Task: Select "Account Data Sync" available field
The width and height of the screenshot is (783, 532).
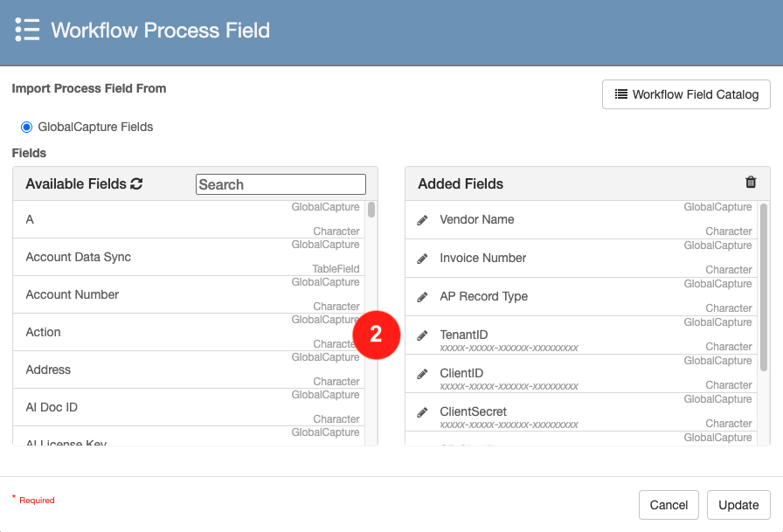Action: click(189, 257)
